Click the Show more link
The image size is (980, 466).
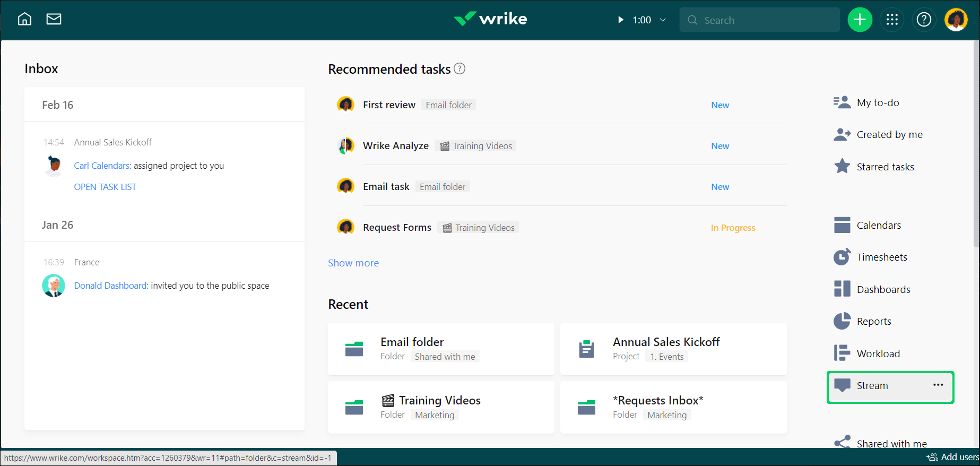tap(353, 263)
